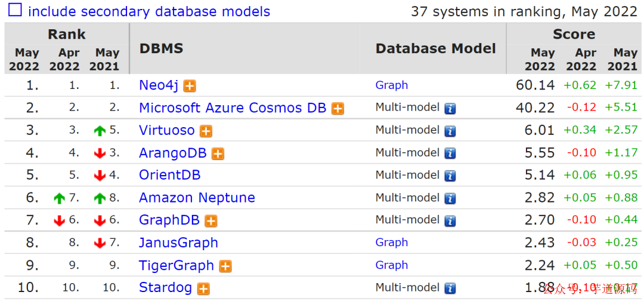The image size is (644, 301).
Task: Click the orange plus icon next to TigerGraph
Action: 225,266
